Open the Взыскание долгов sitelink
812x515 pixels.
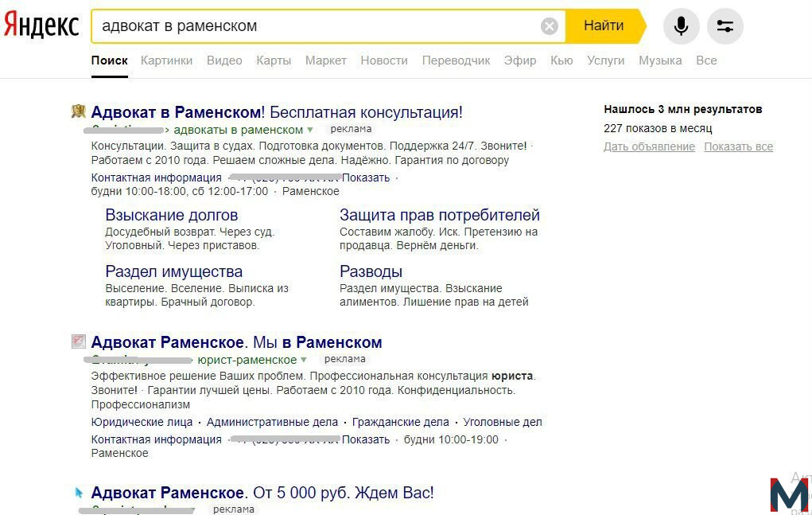point(172,214)
